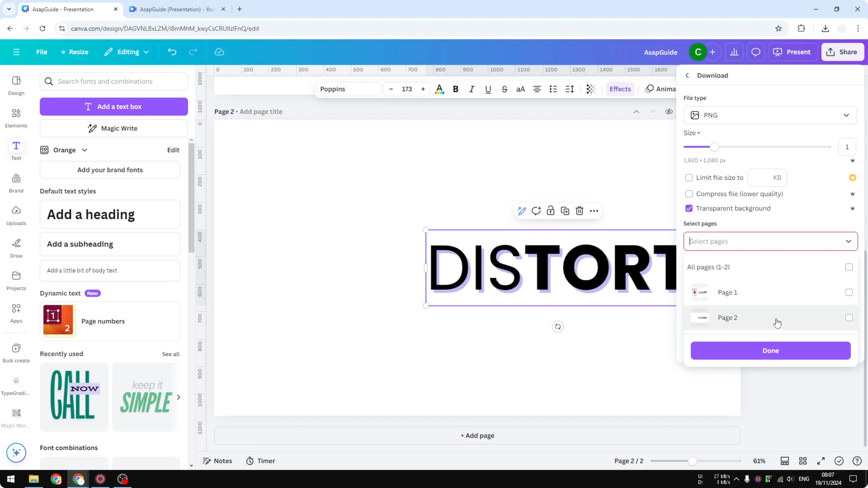Uncheck Transparent background
This screenshot has width=868, height=488.
coord(689,208)
